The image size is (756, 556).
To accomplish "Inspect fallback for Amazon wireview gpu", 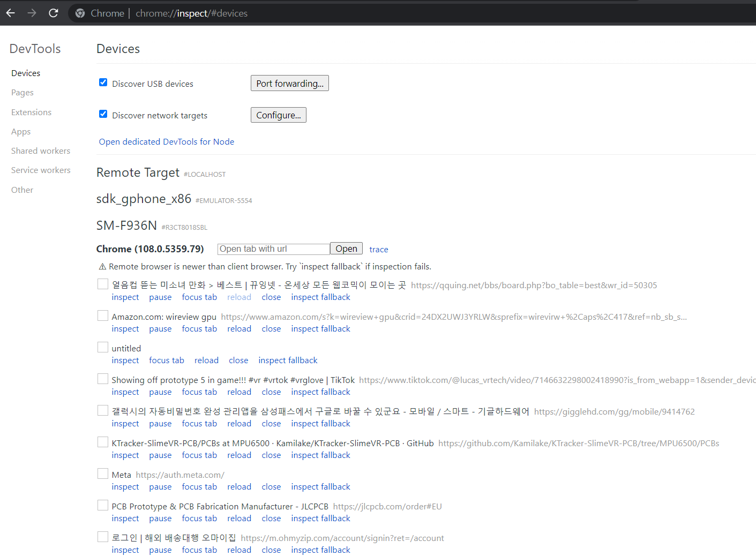I will (321, 329).
